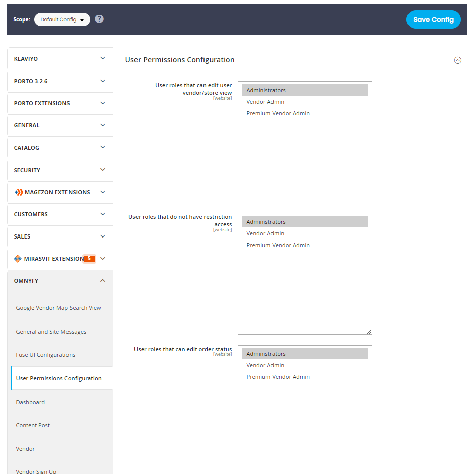Click the Mirasvit notification badge showing 5
The width and height of the screenshot is (476, 474).
click(x=89, y=258)
